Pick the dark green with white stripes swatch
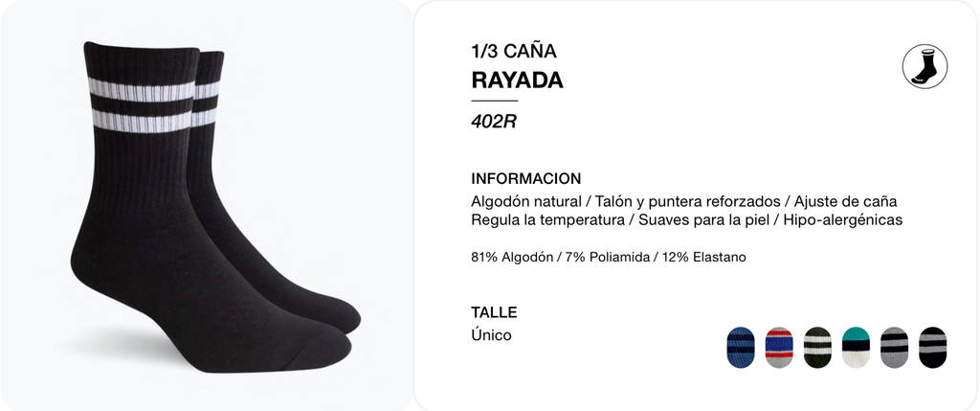The width and height of the screenshot is (980, 411). (x=817, y=347)
